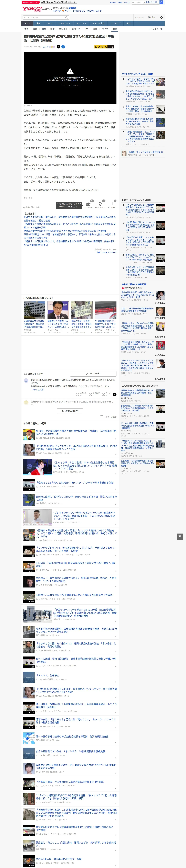This screenshot has height=868, width=186.
Task: Click first commenter's avatar icon
Action: [26, 380]
